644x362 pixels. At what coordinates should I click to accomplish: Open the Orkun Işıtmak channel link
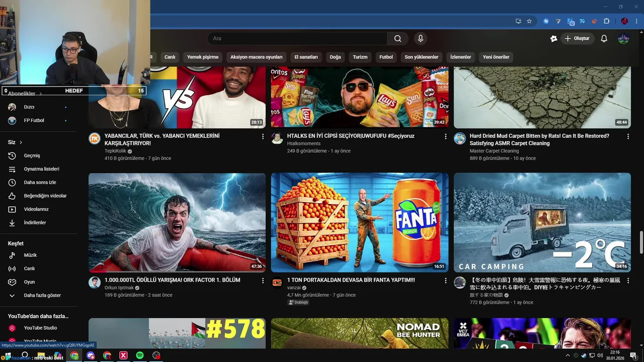[119, 288]
